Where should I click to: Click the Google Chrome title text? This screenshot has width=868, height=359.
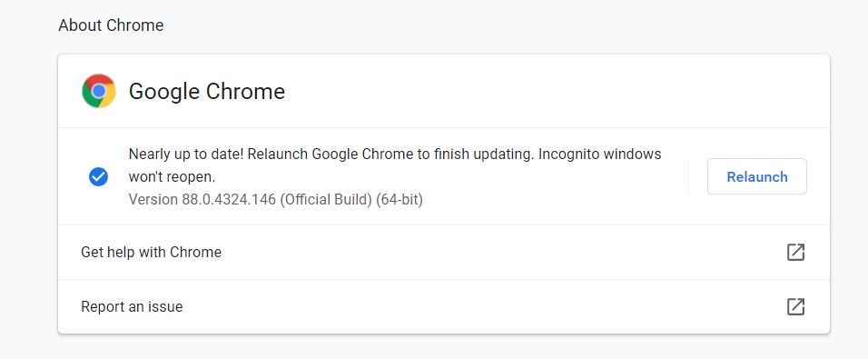pos(206,92)
